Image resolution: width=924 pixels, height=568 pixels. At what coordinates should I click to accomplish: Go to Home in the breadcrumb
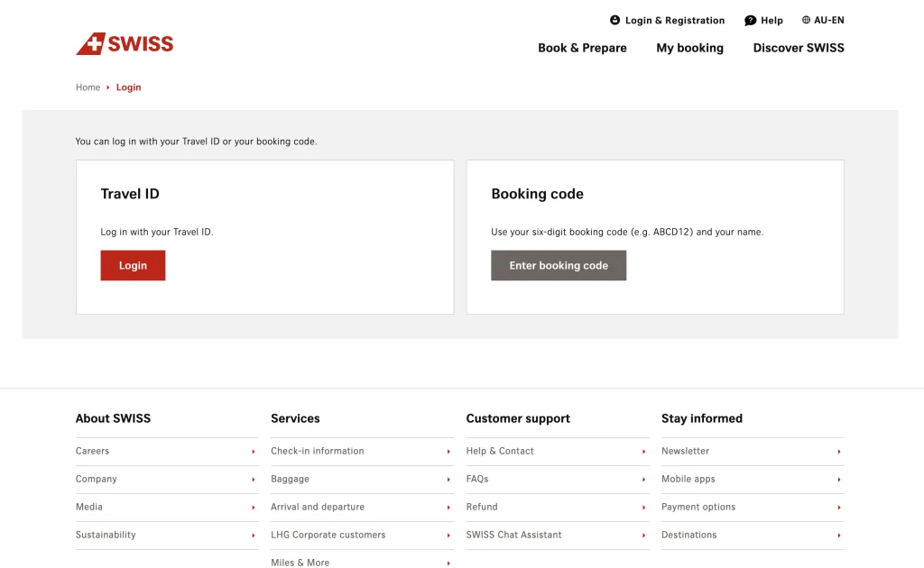tap(88, 87)
